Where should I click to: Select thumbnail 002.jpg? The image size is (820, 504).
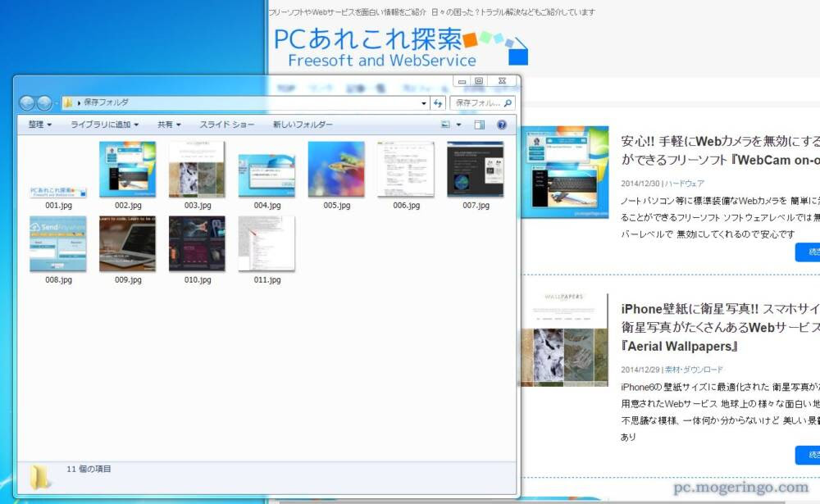128,170
